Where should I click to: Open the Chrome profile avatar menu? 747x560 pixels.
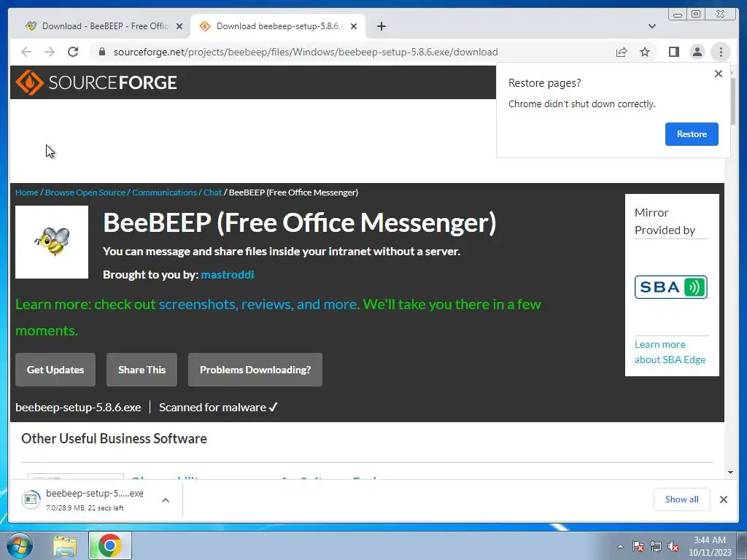point(697,52)
